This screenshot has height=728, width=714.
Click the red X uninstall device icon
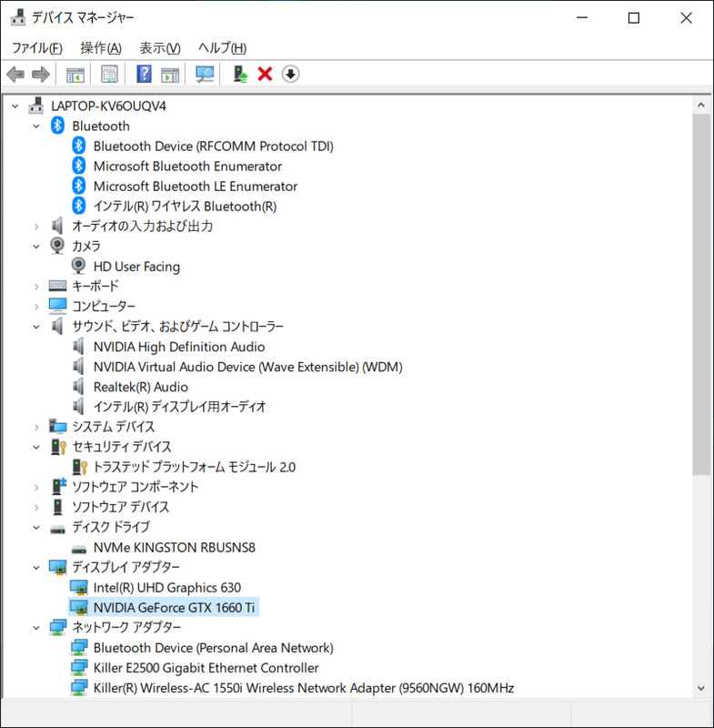pos(265,75)
